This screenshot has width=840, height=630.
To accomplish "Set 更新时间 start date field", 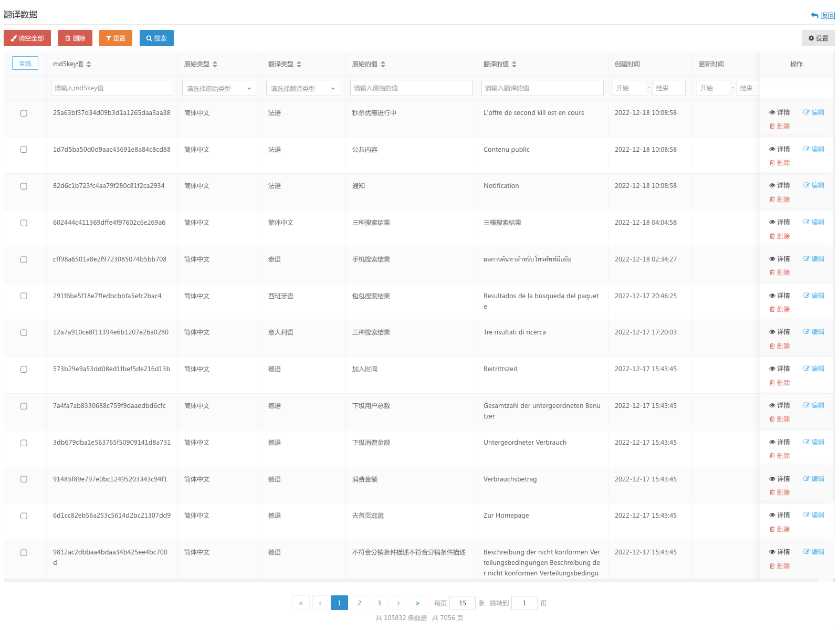I will click(x=713, y=88).
